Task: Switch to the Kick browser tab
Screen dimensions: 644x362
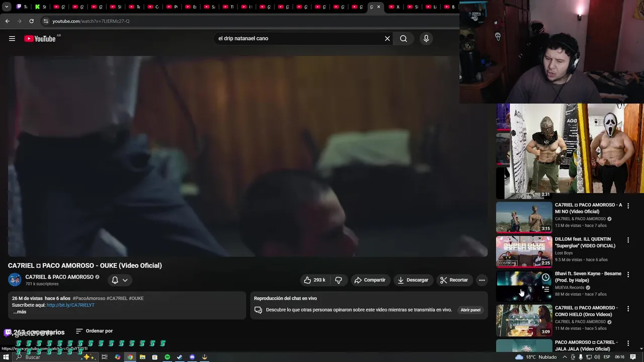Action: tap(40, 7)
